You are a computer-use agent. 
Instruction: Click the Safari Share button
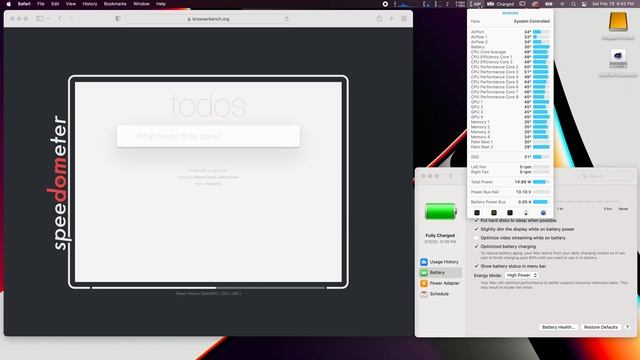tap(379, 18)
